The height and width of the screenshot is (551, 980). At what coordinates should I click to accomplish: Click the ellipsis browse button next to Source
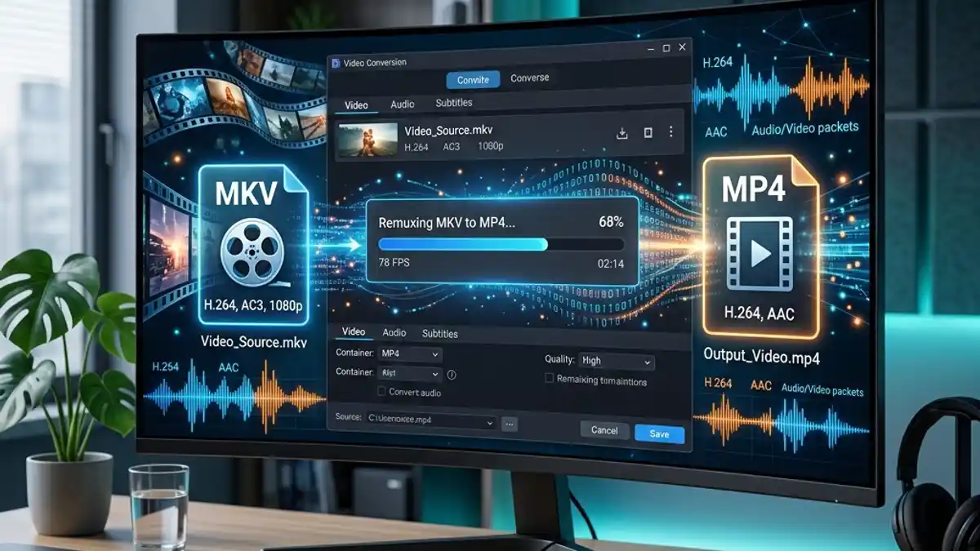510,423
